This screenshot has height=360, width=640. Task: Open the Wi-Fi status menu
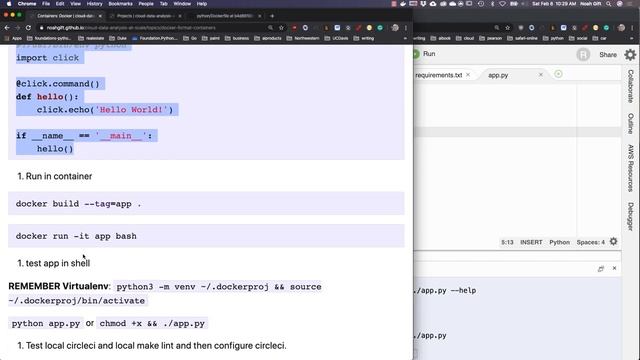coord(502,4)
